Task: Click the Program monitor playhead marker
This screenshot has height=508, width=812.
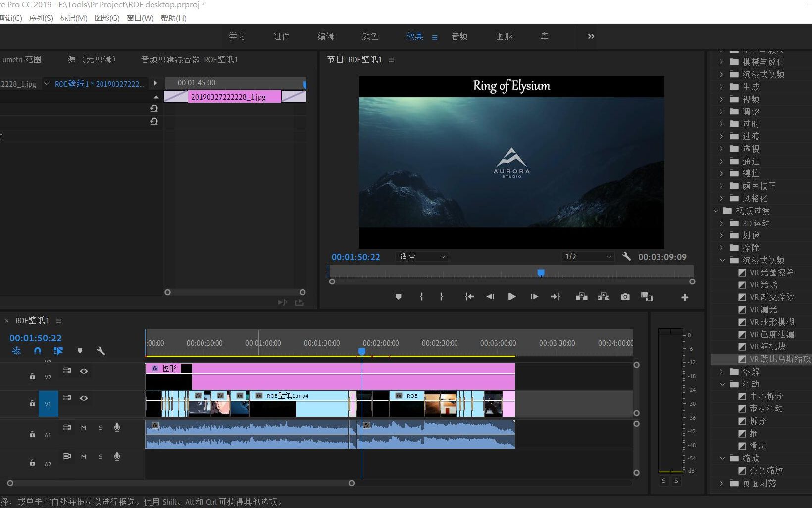Action: tap(541, 273)
